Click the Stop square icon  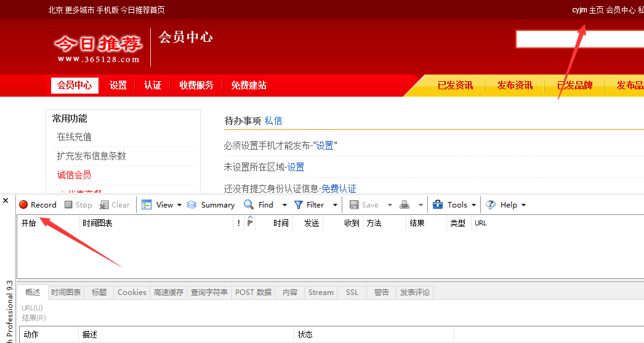tap(68, 204)
